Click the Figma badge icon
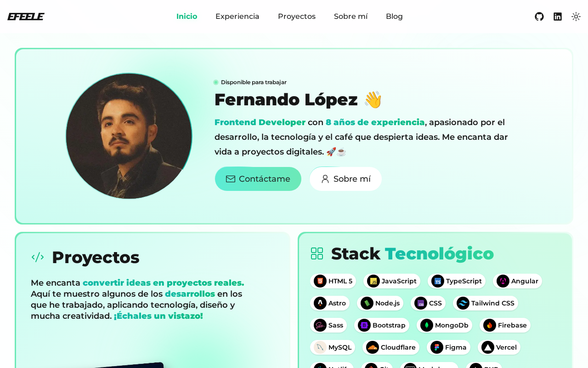 [437, 347]
